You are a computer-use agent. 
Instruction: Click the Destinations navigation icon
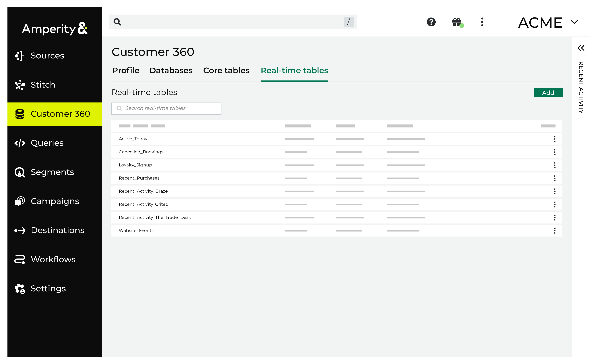(19, 230)
